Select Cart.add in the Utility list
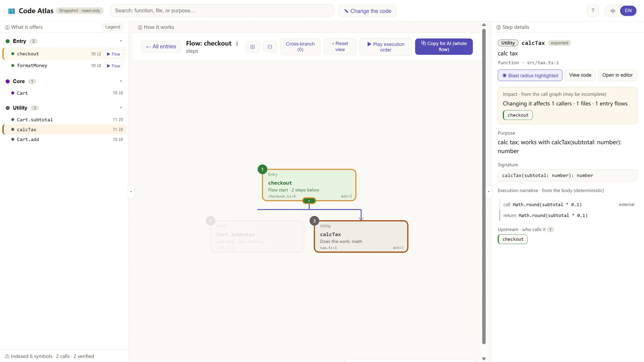Screen dimensions: 644x362 click(64, 139)
